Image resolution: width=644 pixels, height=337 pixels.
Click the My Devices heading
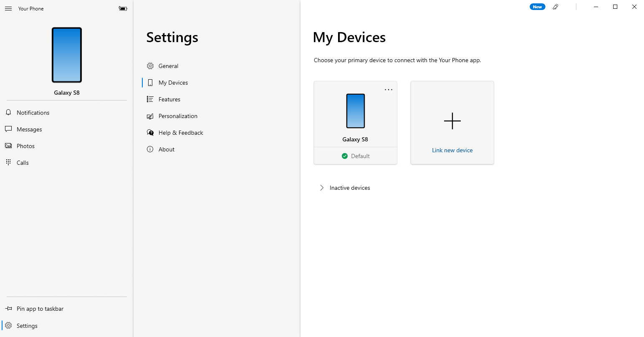[349, 37]
